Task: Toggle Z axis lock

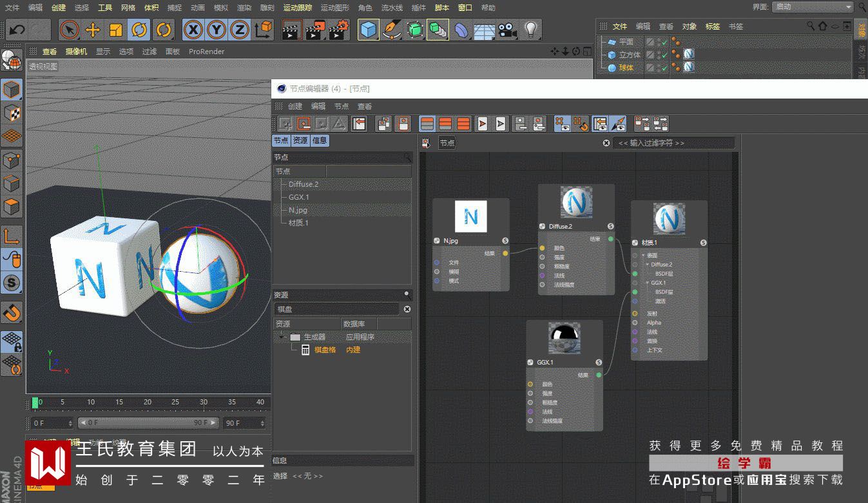Action: pos(240,30)
